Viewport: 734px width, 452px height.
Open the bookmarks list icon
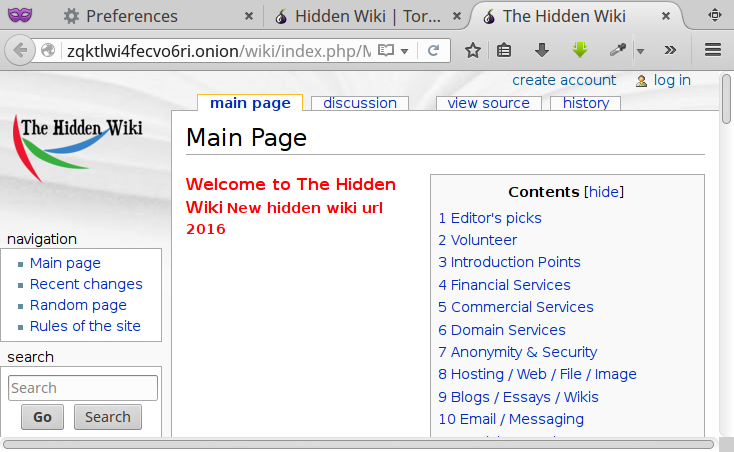[x=504, y=50]
